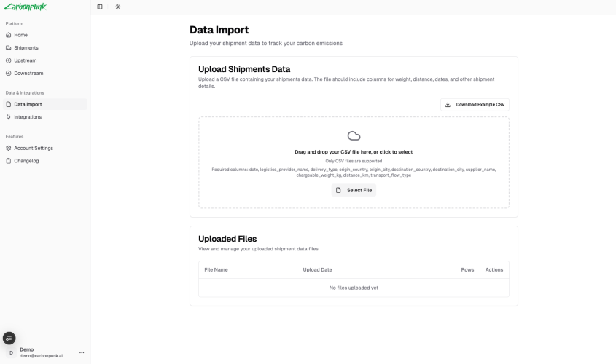Click Download Example CSV button

pos(475,105)
